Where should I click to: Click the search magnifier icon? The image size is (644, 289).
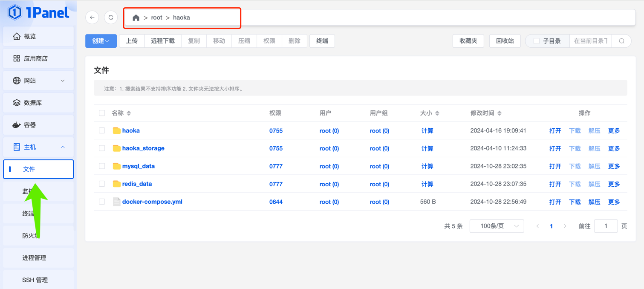coord(621,41)
